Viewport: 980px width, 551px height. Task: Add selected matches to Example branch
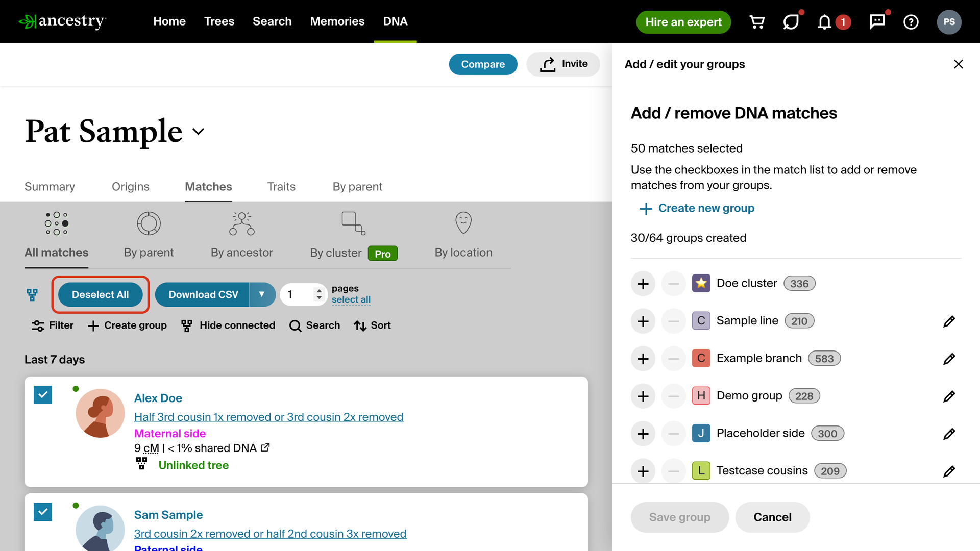point(643,359)
